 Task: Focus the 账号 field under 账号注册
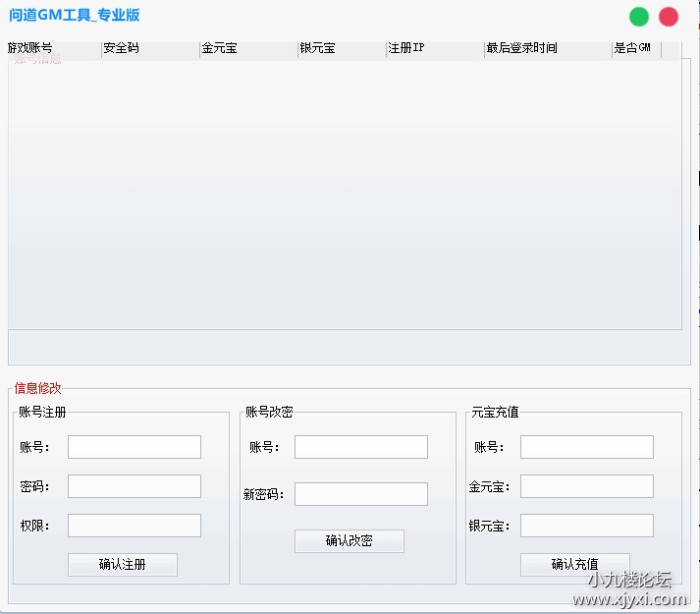[135, 447]
